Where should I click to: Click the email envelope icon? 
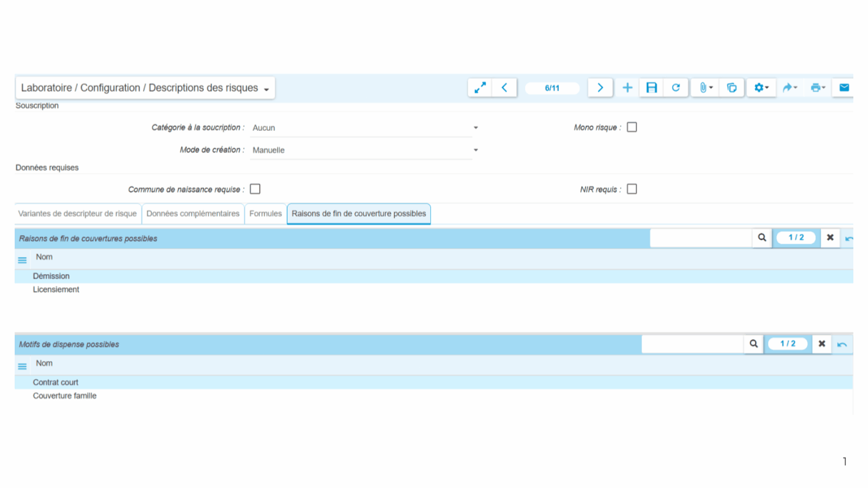pyautogui.click(x=844, y=88)
